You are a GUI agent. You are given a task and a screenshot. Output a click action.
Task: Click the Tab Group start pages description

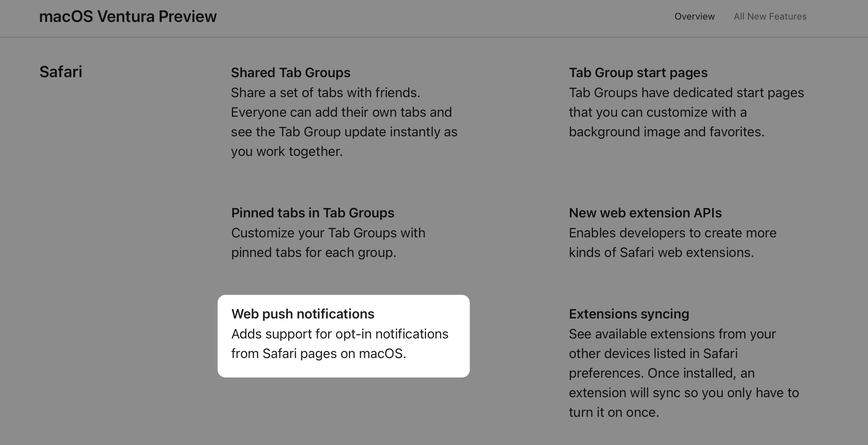[x=686, y=112]
